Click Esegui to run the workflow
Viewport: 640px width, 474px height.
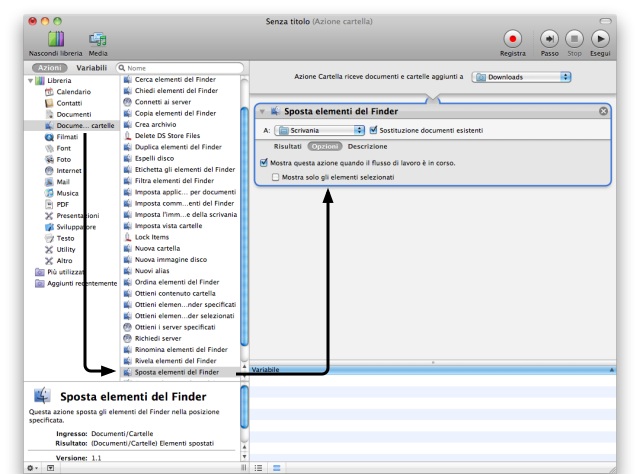click(x=600, y=39)
